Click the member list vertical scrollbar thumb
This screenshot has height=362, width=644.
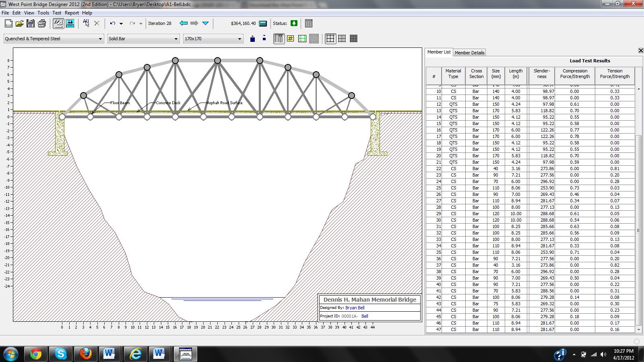638,230
